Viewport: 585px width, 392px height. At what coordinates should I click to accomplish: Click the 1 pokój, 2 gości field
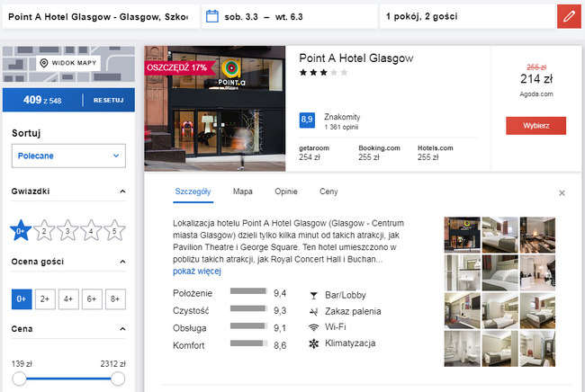click(x=467, y=17)
